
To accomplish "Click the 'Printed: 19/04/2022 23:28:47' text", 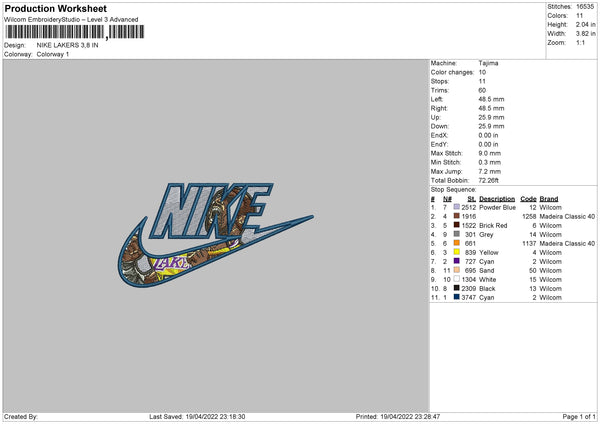I will tap(398, 416).
